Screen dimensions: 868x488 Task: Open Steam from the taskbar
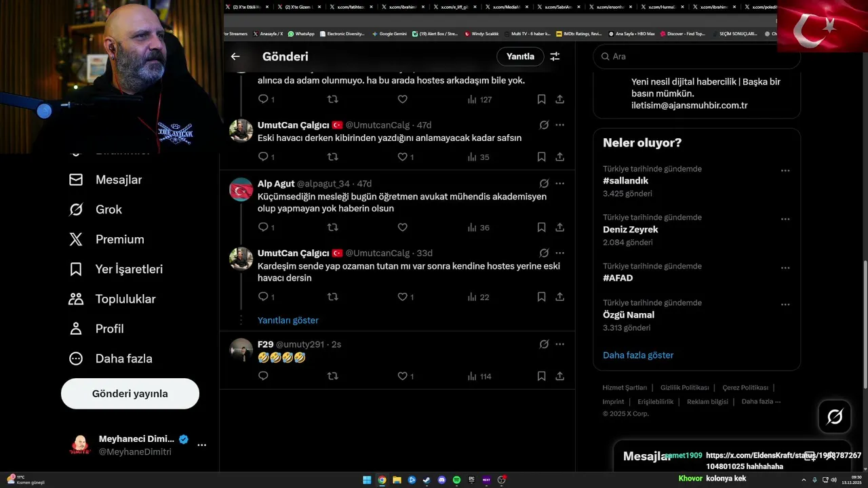coord(427,480)
